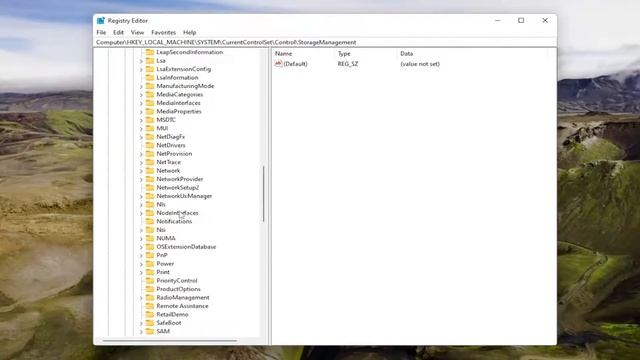640x360 pixels.
Task: Select the NetworkProvider folder icon
Action: [x=150, y=179]
